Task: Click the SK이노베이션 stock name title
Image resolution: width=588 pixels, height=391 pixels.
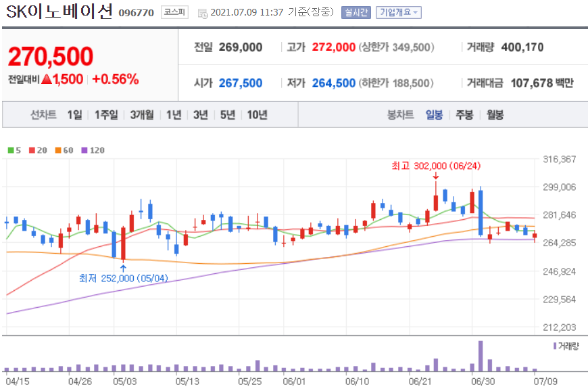Action: tap(59, 11)
